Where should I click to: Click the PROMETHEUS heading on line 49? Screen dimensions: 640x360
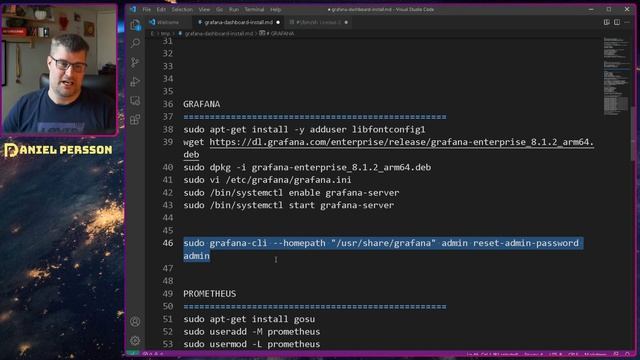(209, 294)
